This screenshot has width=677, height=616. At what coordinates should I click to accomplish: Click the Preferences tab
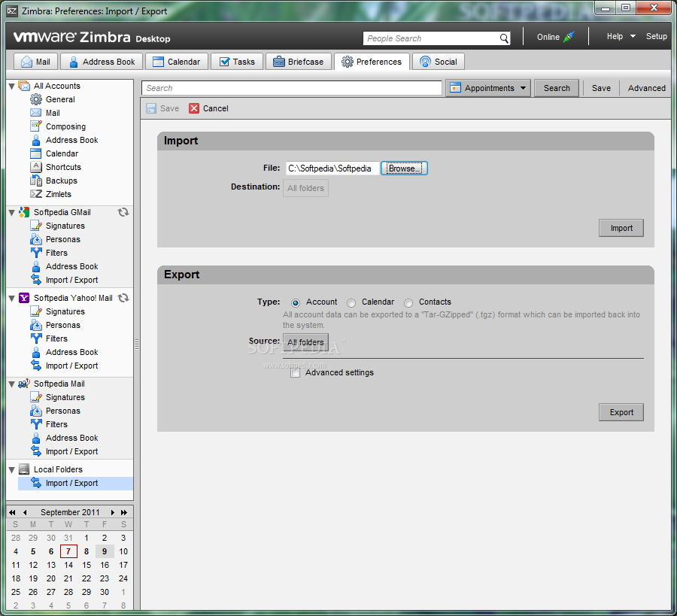coord(372,62)
